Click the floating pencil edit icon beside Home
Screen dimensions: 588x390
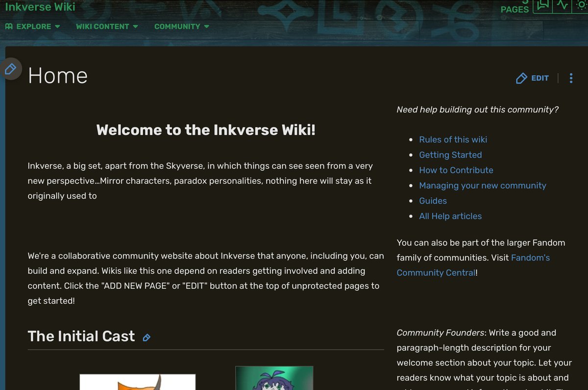10,69
